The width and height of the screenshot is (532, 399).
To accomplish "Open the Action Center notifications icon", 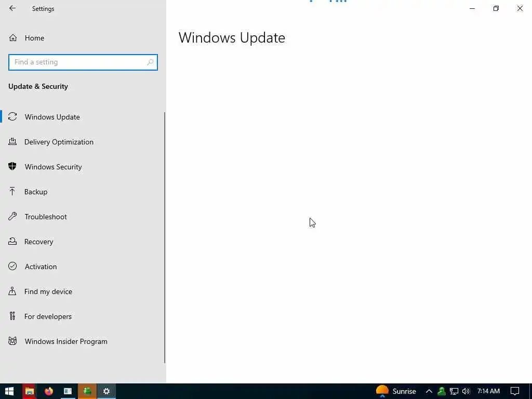I will 515,391.
